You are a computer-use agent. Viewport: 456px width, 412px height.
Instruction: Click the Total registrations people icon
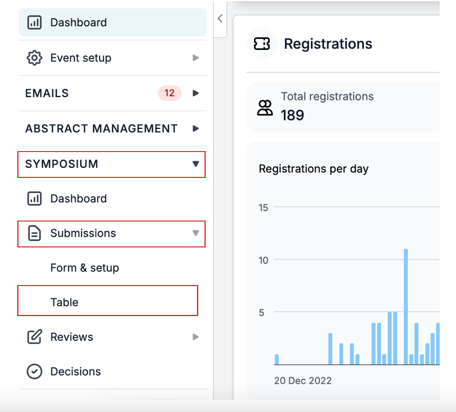(x=265, y=108)
